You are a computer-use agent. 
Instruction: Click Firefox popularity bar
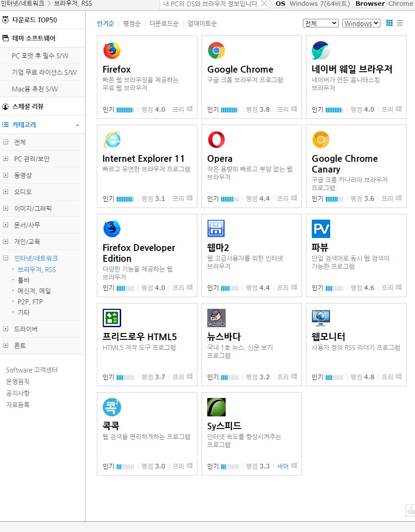pyautogui.click(x=125, y=110)
